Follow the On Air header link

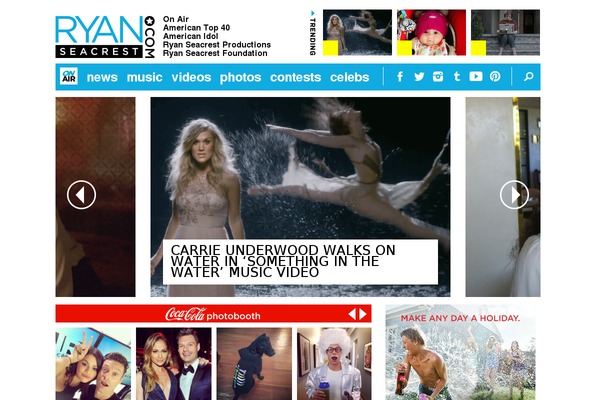(x=176, y=19)
